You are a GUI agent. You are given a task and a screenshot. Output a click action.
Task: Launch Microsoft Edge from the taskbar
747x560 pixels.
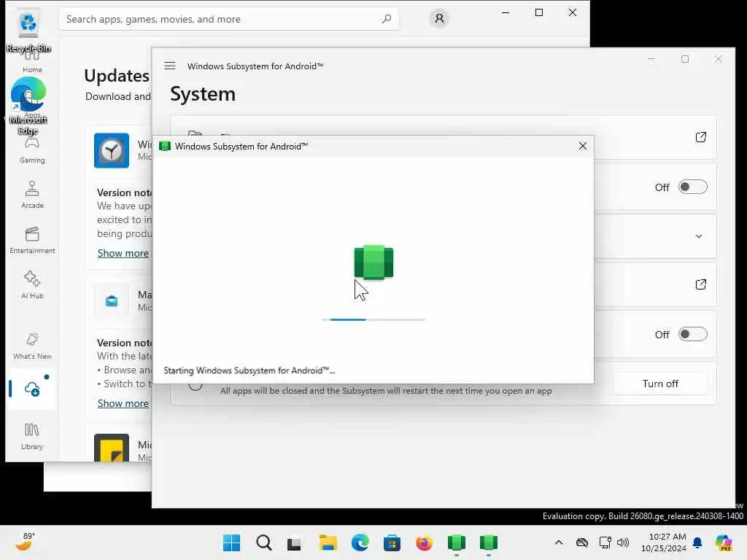pyautogui.click(x=360, y=542)
